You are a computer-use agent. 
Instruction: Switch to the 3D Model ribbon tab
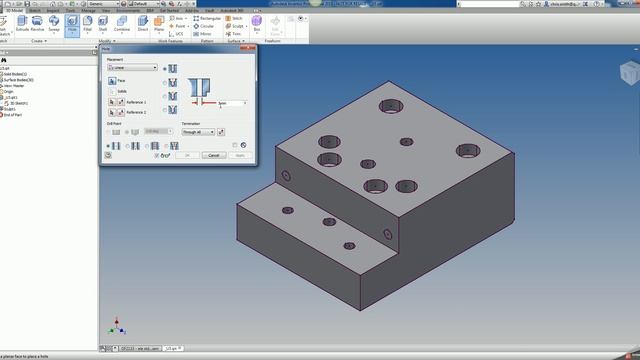tap(14, 11)
